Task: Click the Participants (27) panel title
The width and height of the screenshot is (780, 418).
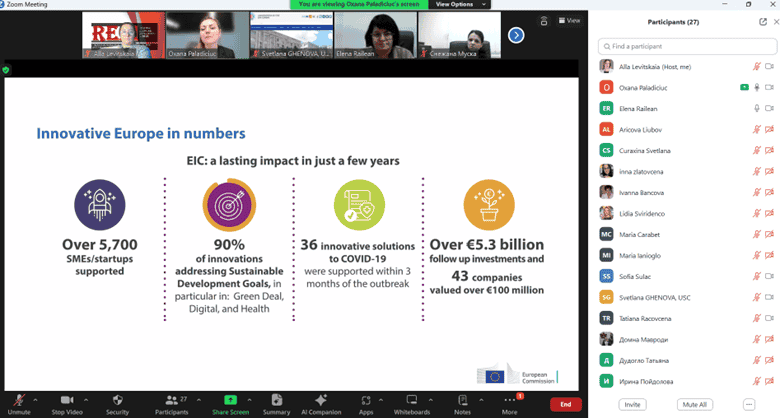Action: 673,22
